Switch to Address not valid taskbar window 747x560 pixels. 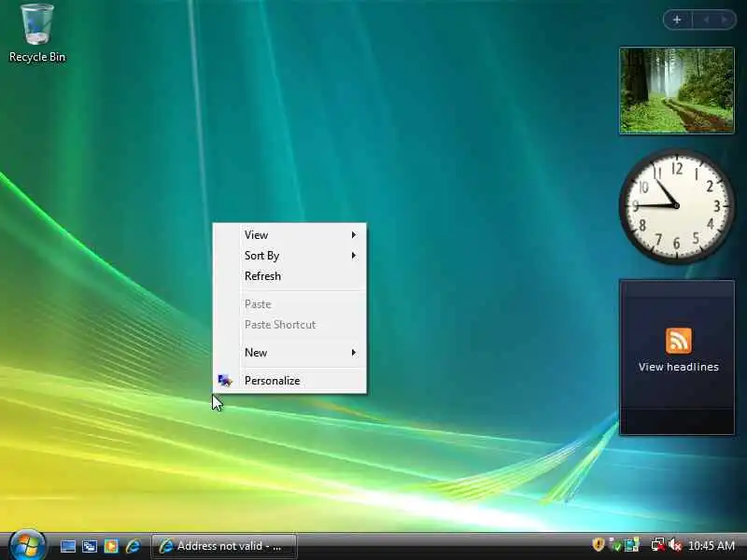click(224, 546)
